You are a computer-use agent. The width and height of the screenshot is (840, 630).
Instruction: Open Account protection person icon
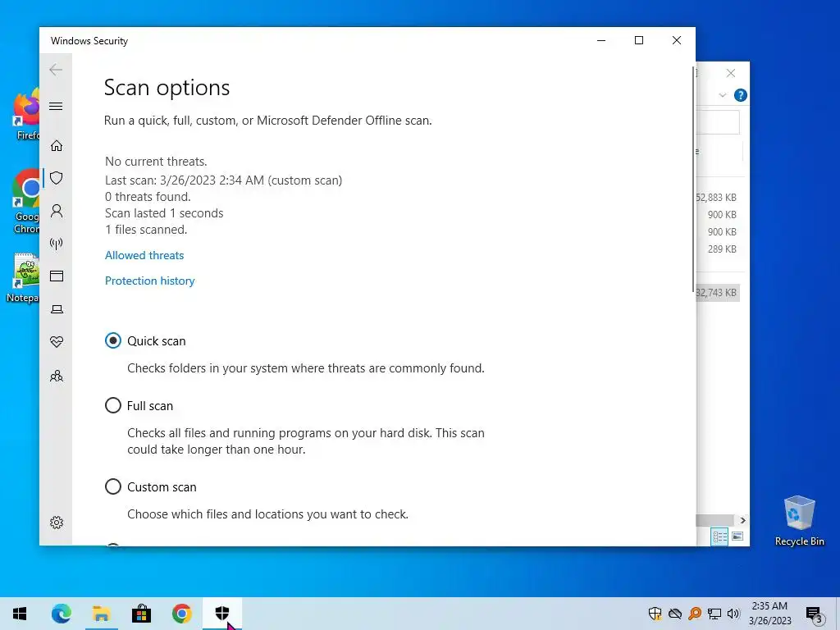(x=57, y=211)
